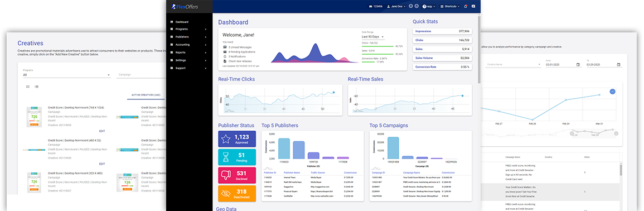Open From date calendar icon in report window
This screenshot has height=211, width=644.
click(x=578, y=65)
